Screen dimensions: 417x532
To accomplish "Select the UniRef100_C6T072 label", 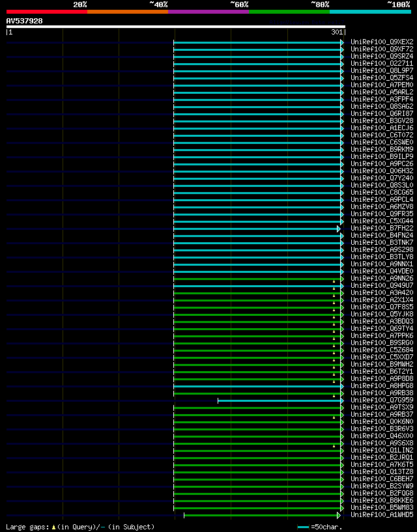I will coord(382,135).
